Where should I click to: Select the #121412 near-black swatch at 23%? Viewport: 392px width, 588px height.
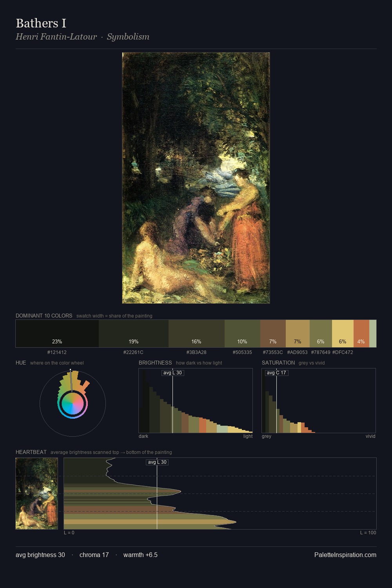(57, 334)
